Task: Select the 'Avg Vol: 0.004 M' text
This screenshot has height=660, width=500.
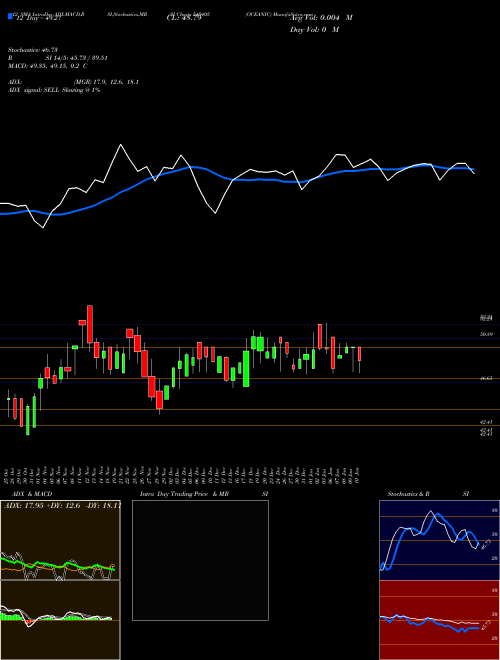Action: (321, 18)
